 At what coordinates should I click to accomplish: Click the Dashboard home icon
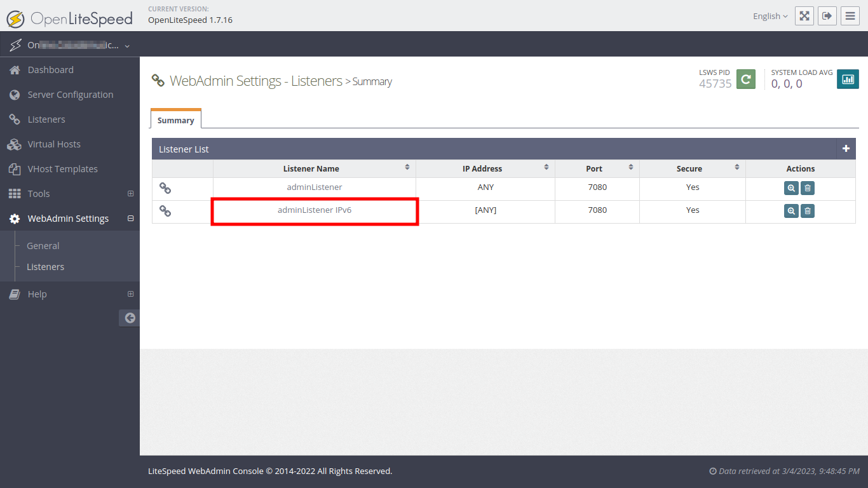coord(15,70)
